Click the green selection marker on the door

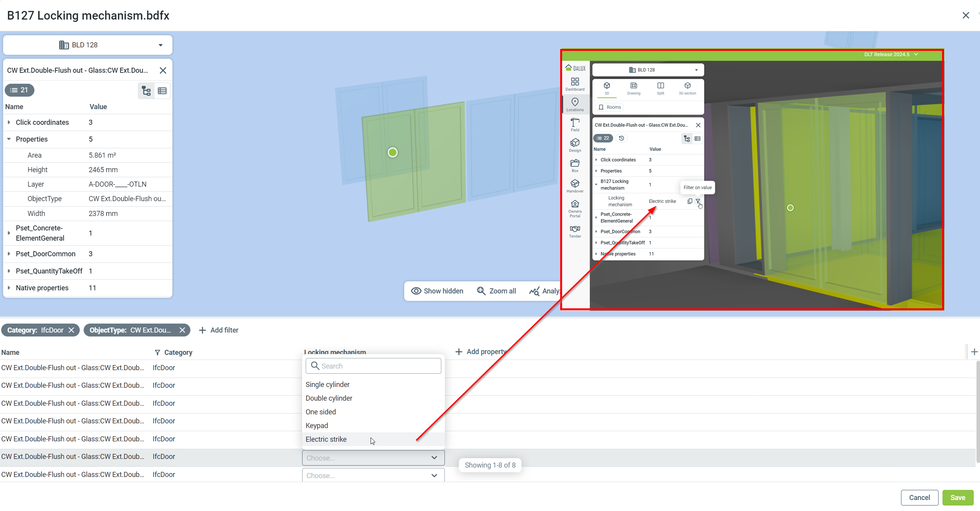[x=392, y=153]
